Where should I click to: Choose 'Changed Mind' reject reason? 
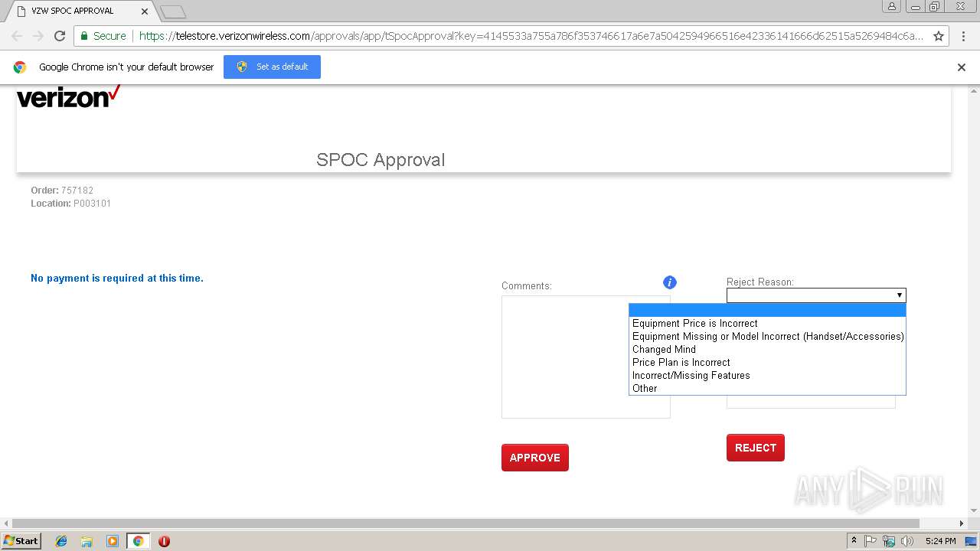pyautogui.click(x=767, y=350)
